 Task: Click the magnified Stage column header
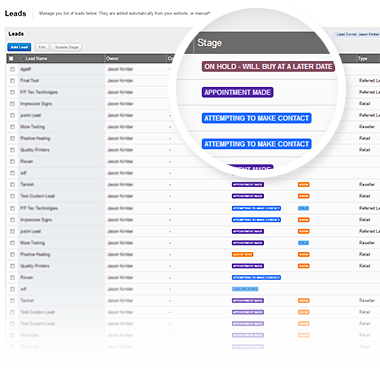(210, 43)
